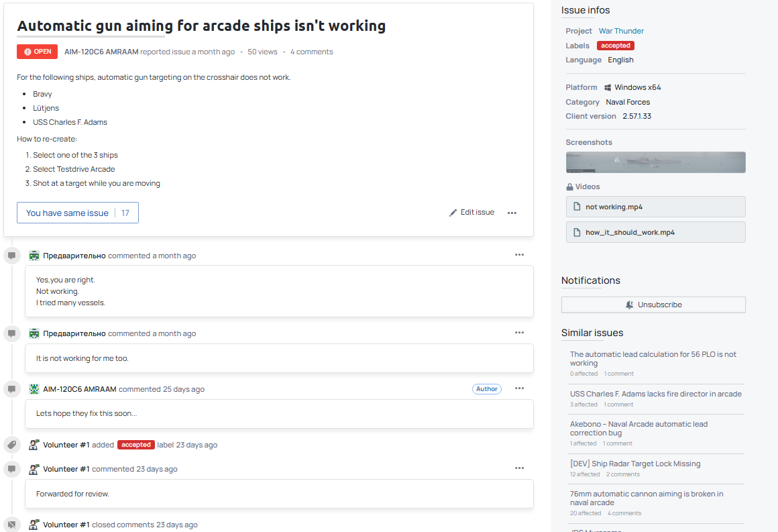This screenshot has width=778, height=532.
Task: Click the '50 views' text
Action: (x=262, y=52)
